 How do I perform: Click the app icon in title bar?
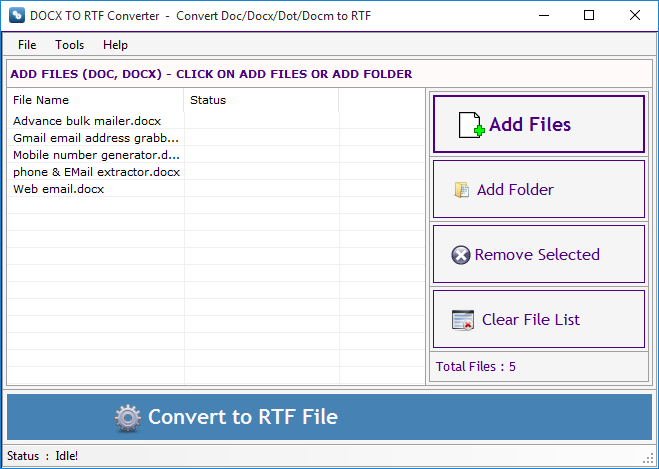[16, 16]
